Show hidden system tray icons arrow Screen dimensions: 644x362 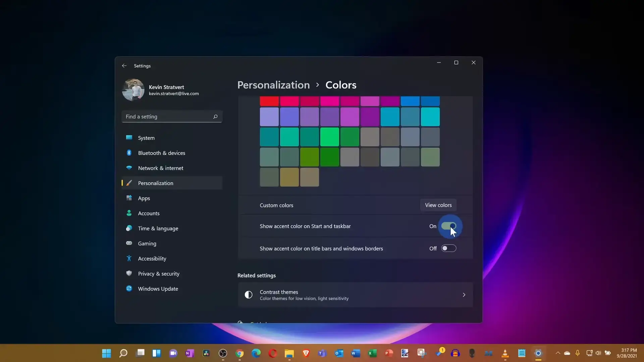pos(558,353)
